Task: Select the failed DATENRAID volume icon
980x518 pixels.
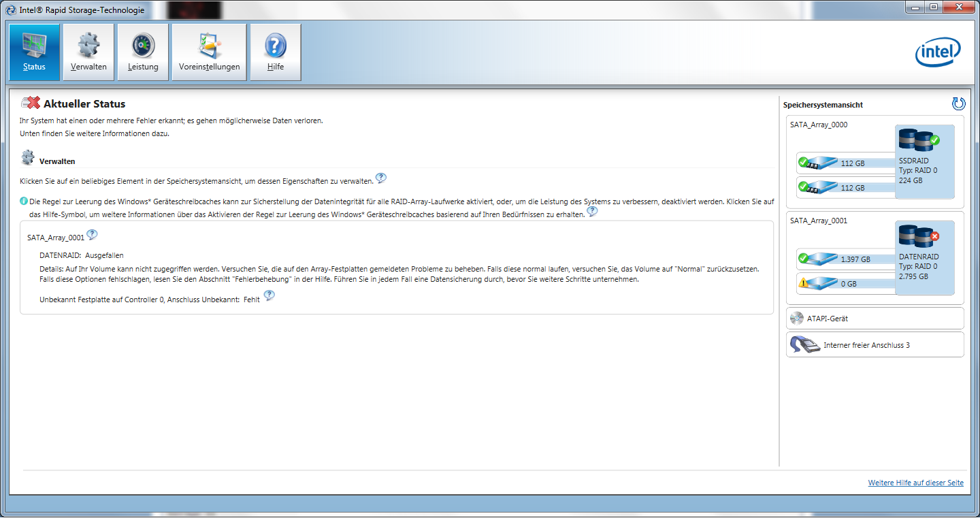Action: (x=918, y=236)
